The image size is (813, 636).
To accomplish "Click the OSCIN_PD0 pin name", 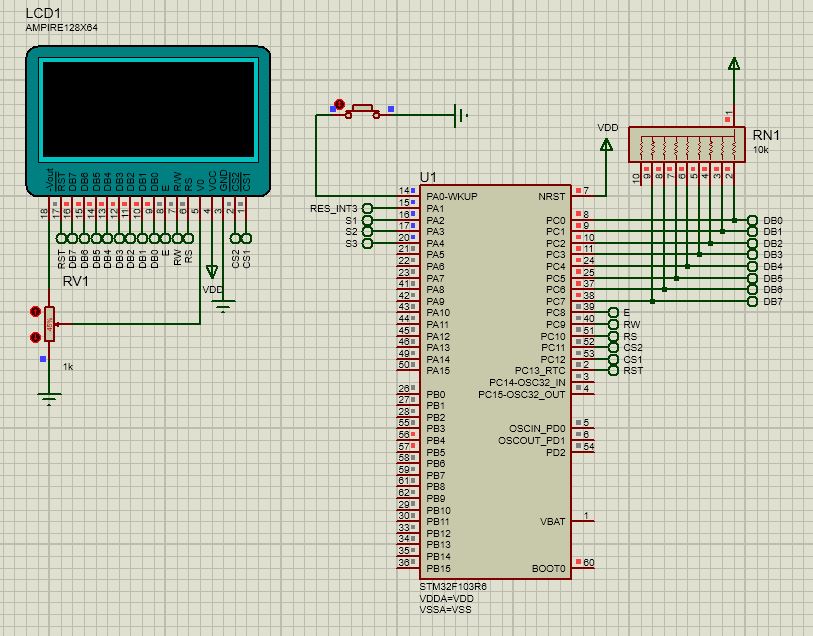I will click(537, 429).
